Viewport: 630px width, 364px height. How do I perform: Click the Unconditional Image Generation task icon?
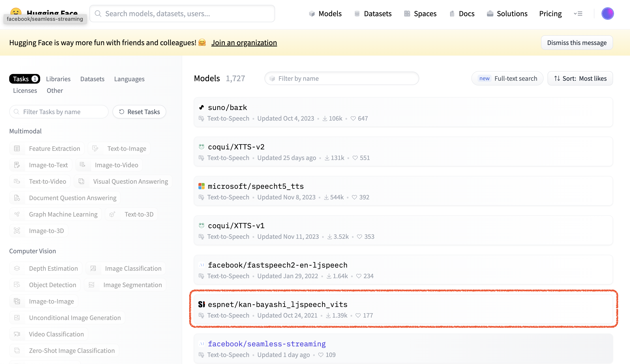(17, 318)
